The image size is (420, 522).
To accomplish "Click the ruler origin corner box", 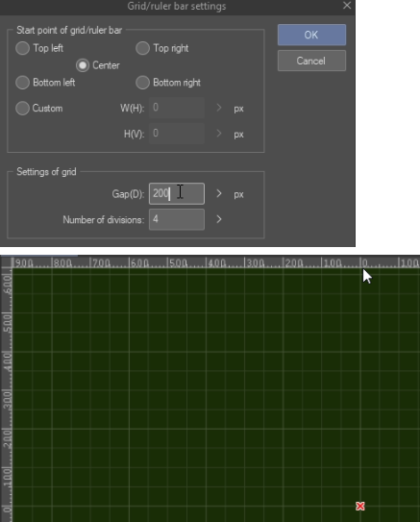I will coord(6,262).
